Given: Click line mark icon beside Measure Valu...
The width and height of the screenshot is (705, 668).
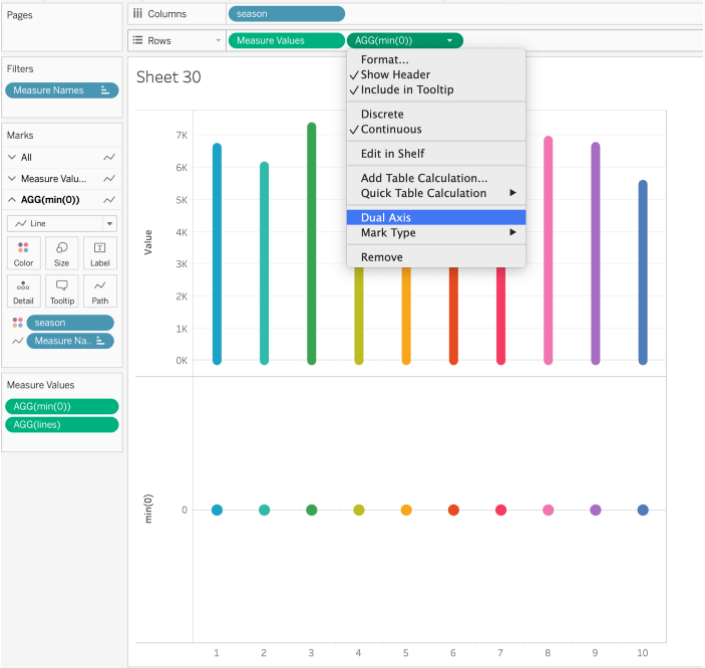Looking at the screenshot, I should [109, 178].
